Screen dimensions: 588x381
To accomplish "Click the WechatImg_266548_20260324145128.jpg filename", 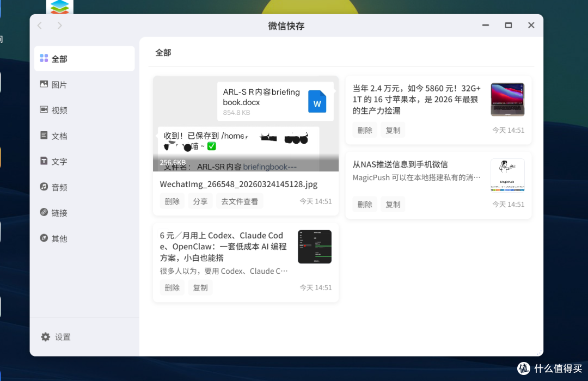I will [x=238, y=184].
